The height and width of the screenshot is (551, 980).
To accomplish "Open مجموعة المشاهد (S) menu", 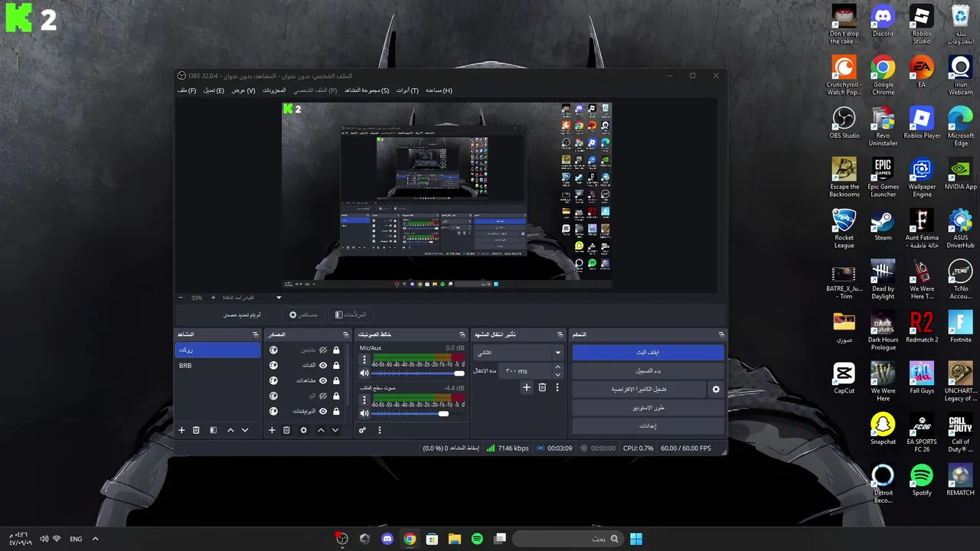I will pyautogui.click(x=367, y=90).
